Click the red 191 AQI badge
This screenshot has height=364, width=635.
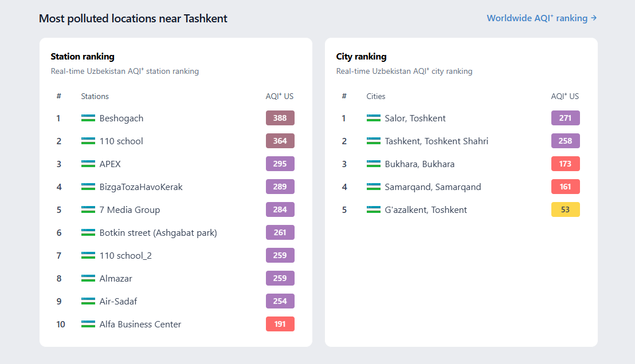point(280,324)
